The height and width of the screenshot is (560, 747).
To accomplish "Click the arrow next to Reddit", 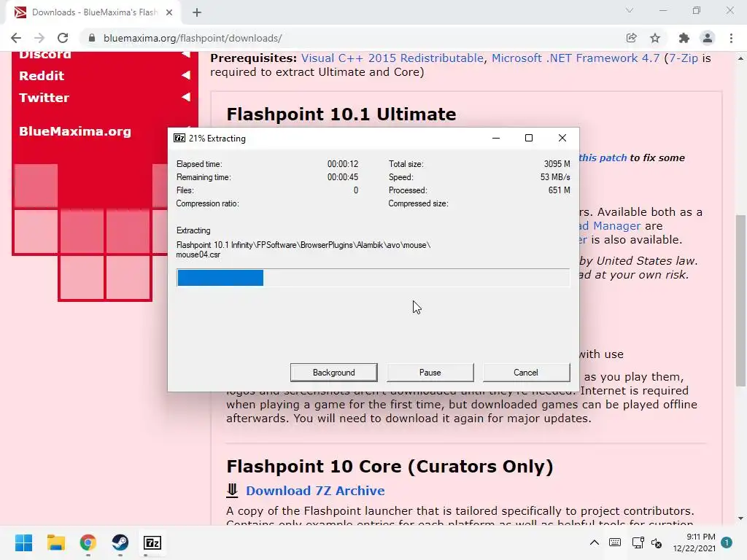I will pos(186,75).
